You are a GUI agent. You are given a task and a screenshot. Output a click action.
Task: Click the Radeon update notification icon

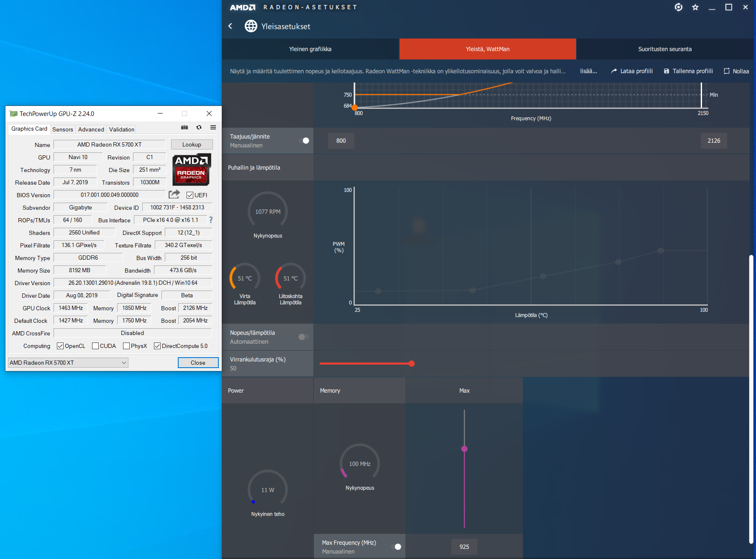[x=678, y=7]
